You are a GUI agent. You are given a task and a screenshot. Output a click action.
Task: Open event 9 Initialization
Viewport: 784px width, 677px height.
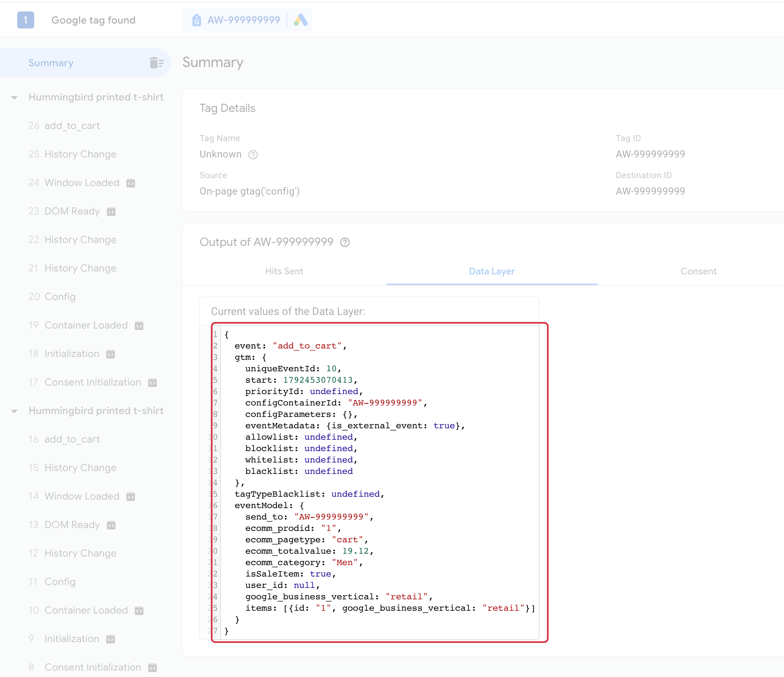point(64,639)
